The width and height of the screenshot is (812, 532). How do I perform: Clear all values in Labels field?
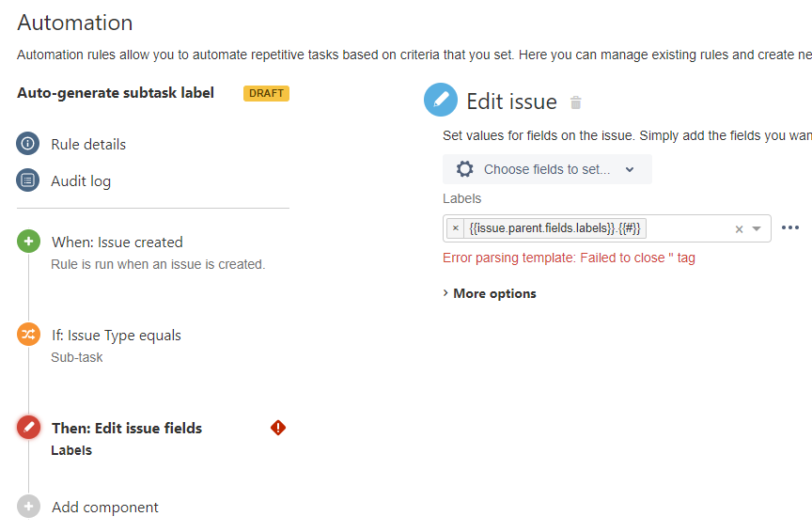[739, 229]
